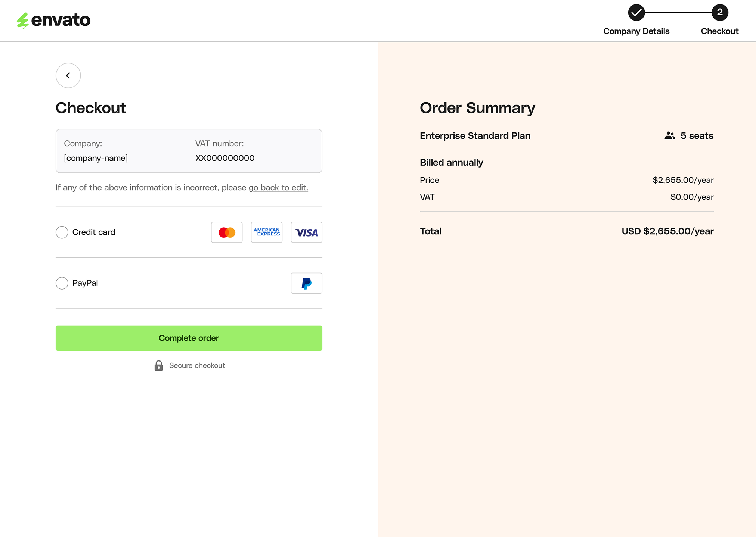Select the Credit card radio button

tap(62, 232)
